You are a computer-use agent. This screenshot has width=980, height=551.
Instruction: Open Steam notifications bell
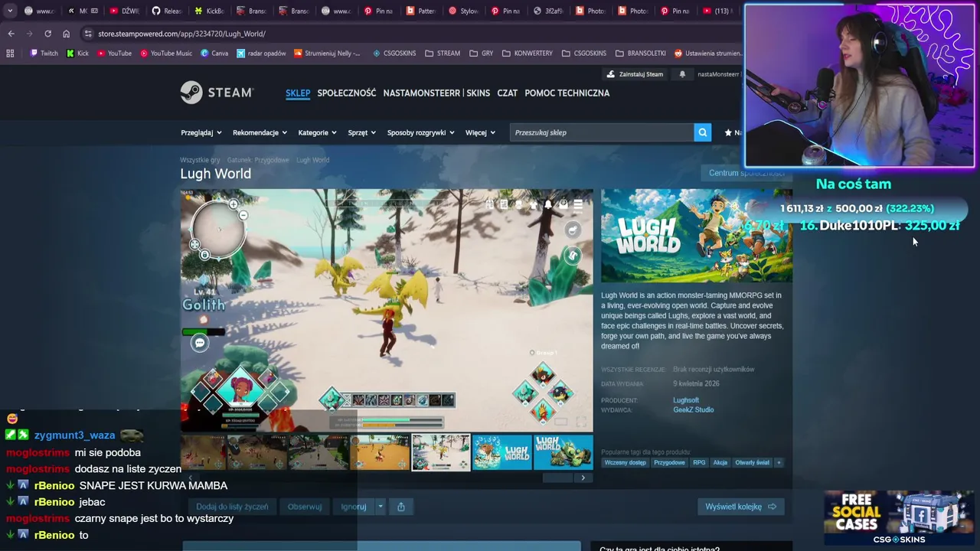(x=682, y=74)
